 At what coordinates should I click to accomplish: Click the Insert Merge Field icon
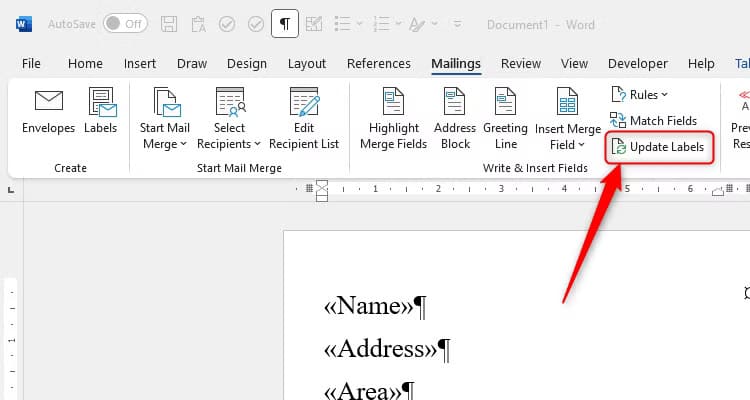click(x=567, y=101)
